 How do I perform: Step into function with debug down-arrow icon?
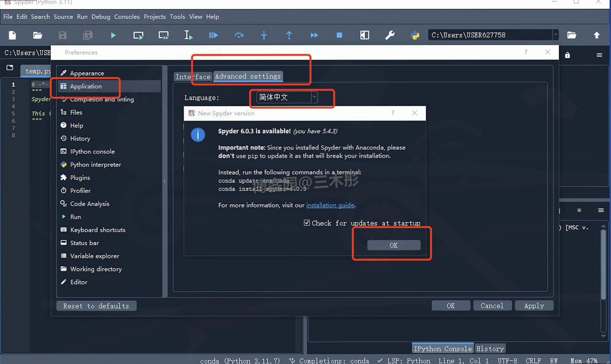tap(264, 35)
